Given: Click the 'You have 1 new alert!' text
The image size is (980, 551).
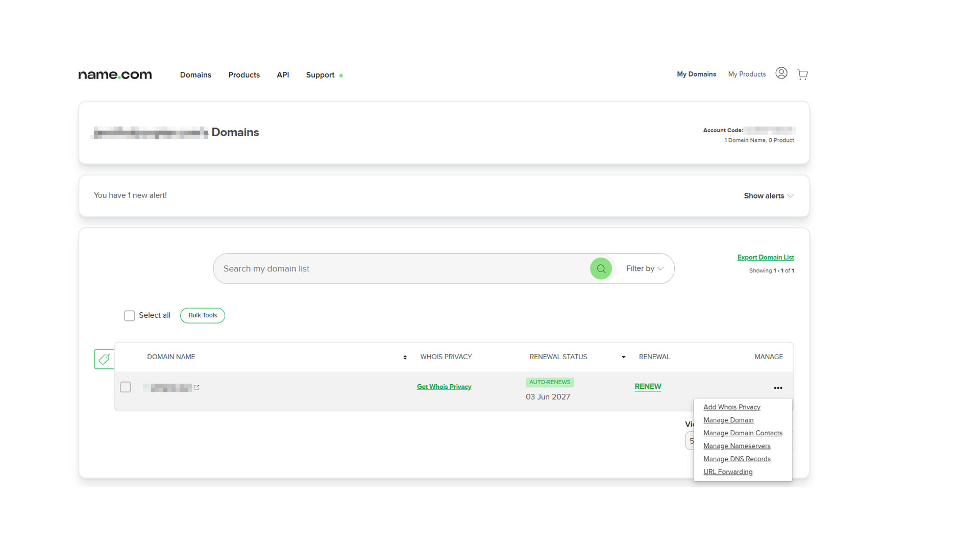Looking at the screenshot, I should [130, 195].
